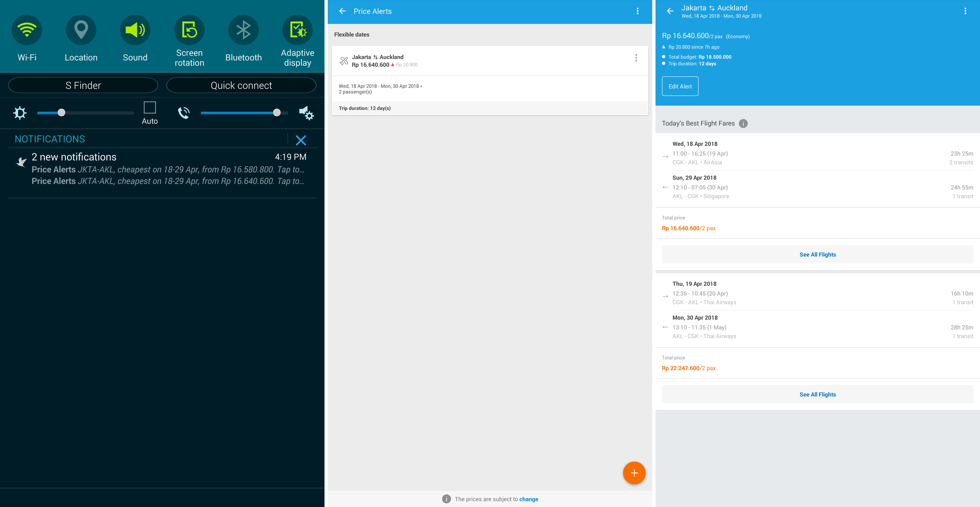Open sound settings speaker-gear icon
The image size is (980, 507).
coord(306,113)
